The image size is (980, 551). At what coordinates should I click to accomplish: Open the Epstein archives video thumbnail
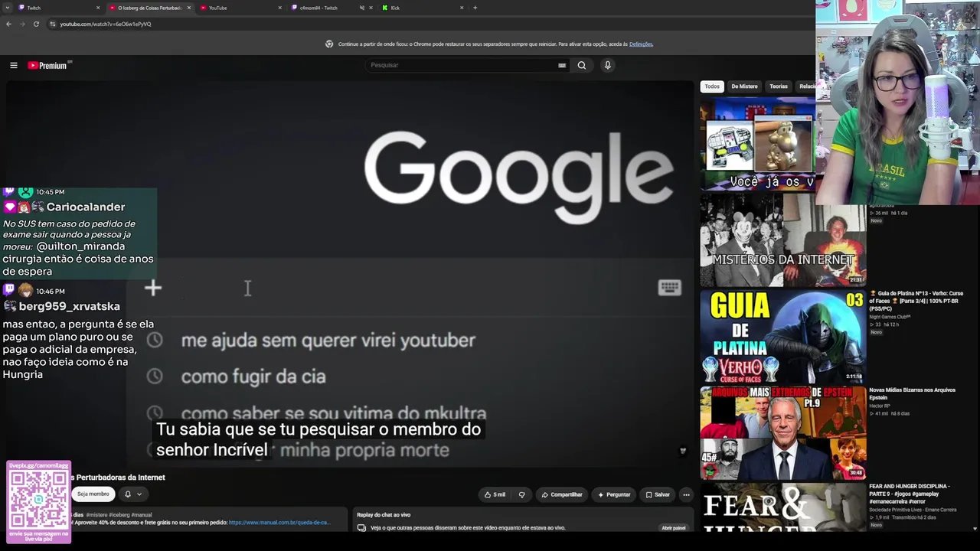(x=782, y=432)
